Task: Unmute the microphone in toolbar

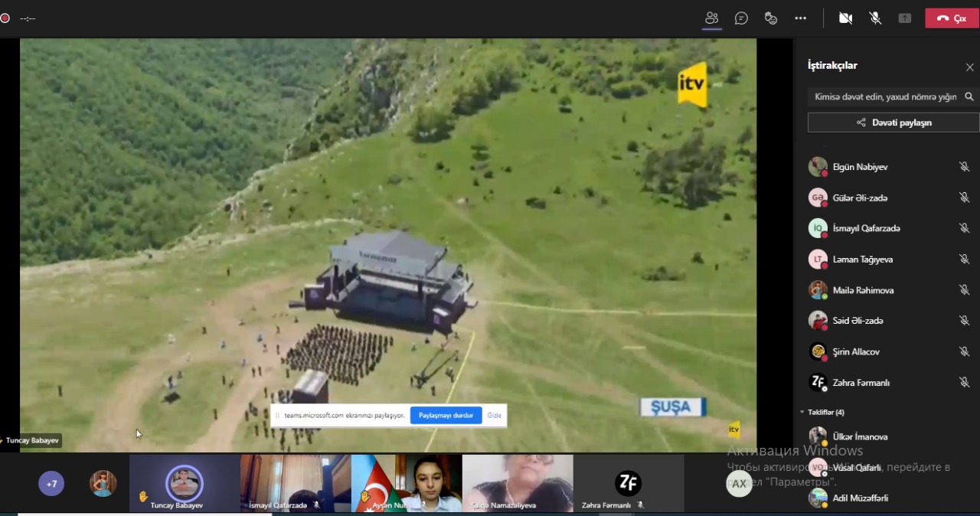Action: (x=875, y=18)
